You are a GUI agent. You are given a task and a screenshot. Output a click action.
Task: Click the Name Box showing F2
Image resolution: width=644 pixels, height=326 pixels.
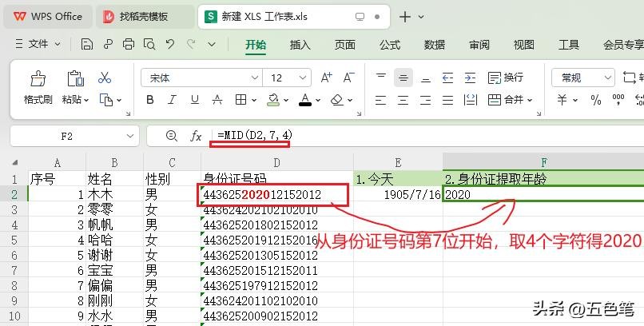66,136
